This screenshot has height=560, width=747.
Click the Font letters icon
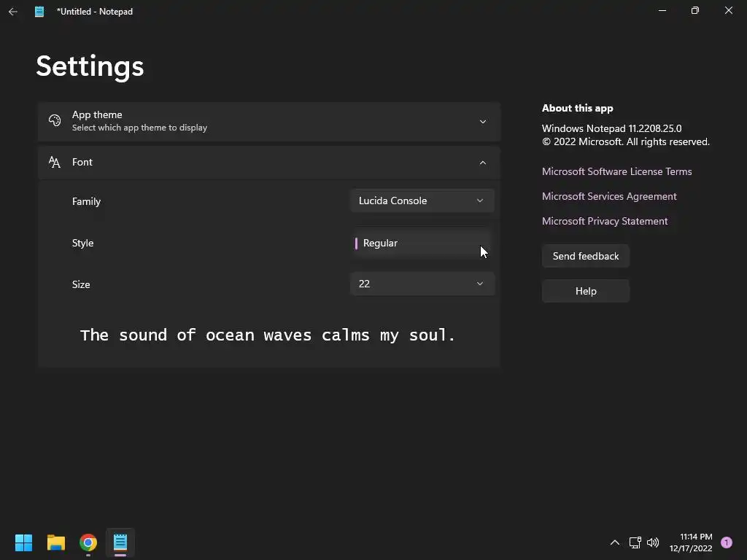click(55, 163)
